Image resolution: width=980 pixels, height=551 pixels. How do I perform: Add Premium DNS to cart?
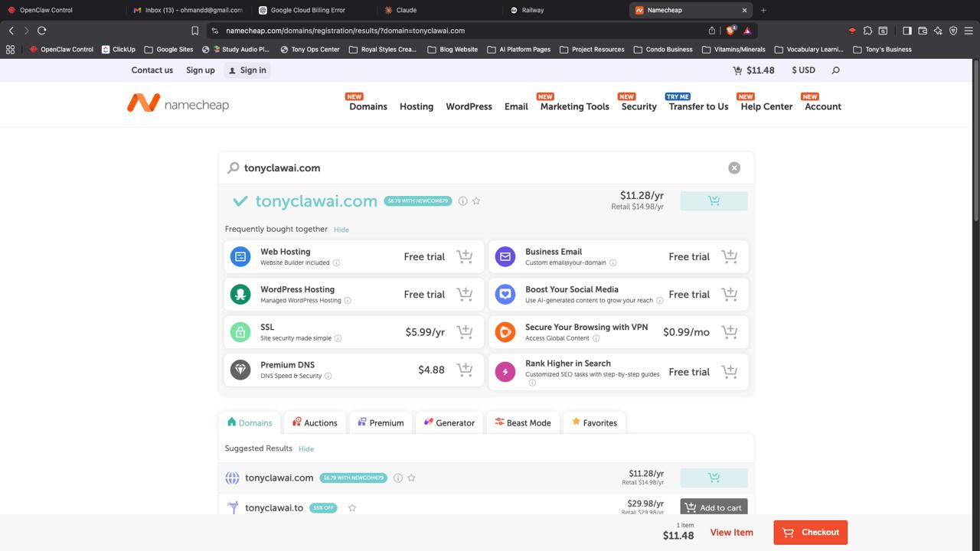pyautogui.click(x=465, y=370)
